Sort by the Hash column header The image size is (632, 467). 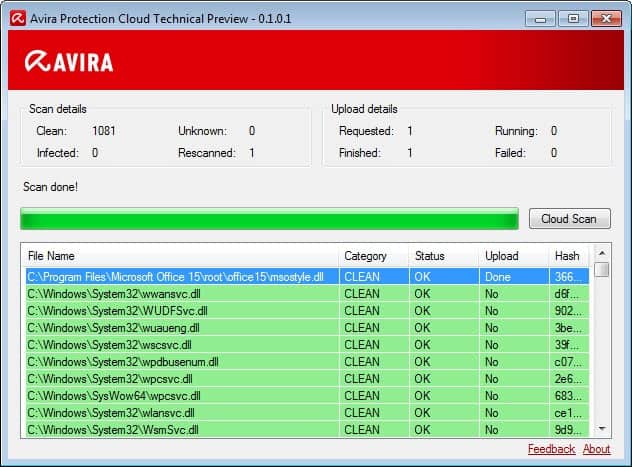[567, 256]
